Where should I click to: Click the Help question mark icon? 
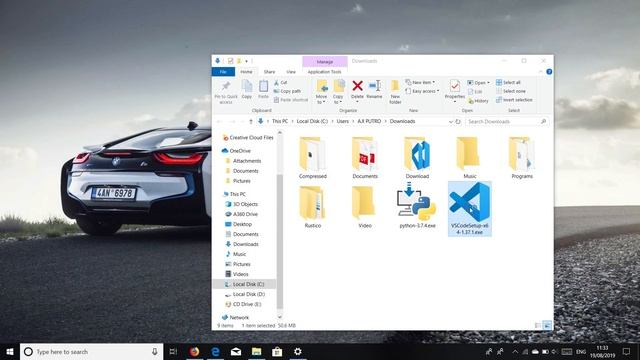(549, 72)
